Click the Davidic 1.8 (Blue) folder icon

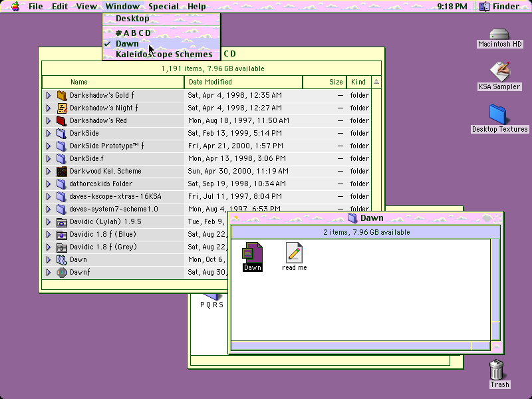point(61,235)
